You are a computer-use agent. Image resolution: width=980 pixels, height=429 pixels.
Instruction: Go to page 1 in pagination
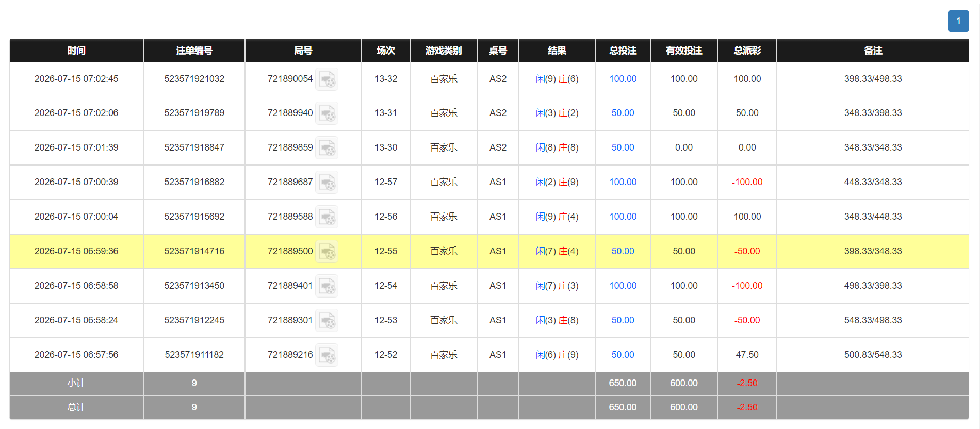(958, 21)
